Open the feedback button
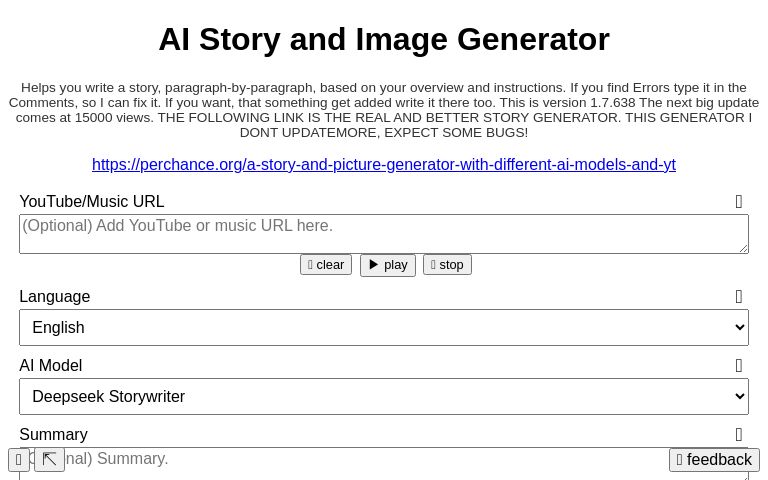The height and width of the screenshot is (480, 768). click(x=714, y=460)
